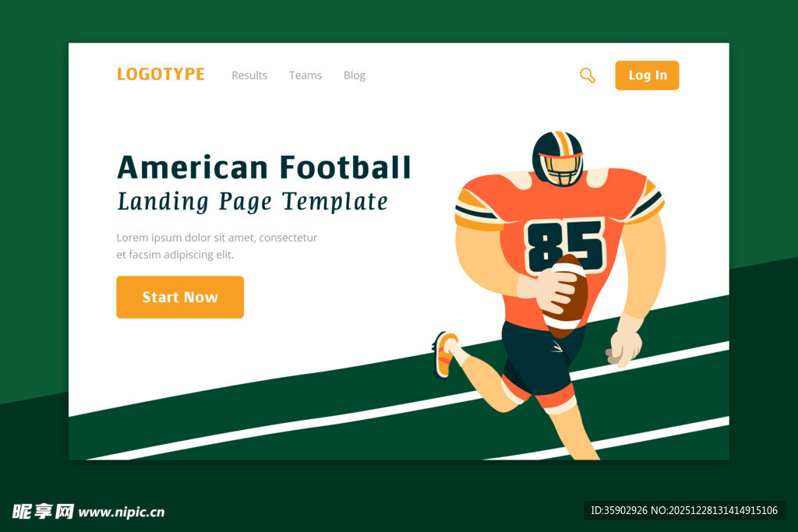
Task: Open the Results nav item
Action: point(249,76)
